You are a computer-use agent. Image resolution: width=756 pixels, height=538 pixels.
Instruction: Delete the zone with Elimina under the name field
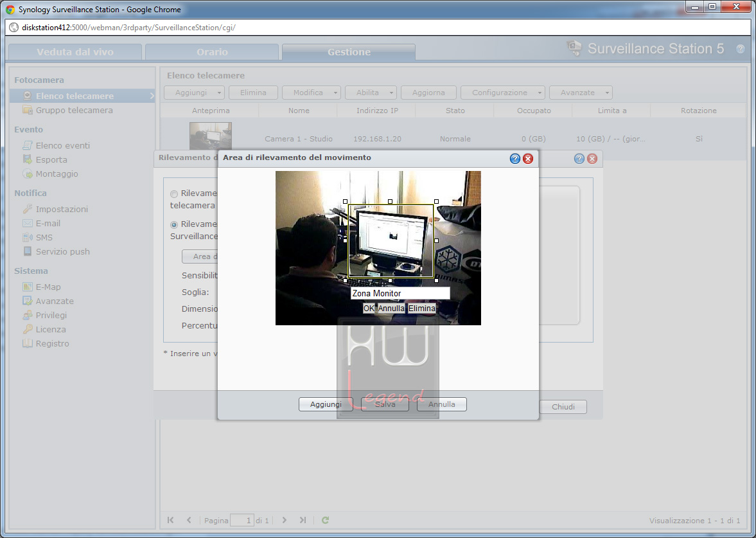tap(422, 309)
